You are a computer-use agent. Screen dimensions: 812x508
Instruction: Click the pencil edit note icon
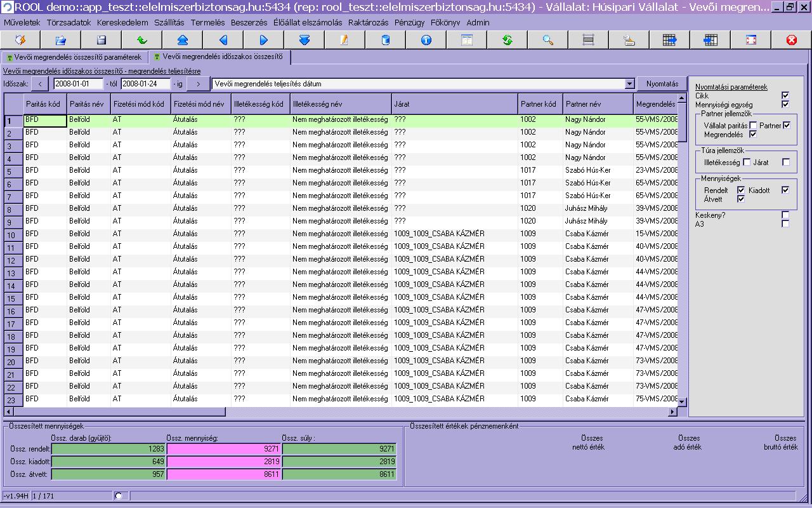tap(344, 40)
